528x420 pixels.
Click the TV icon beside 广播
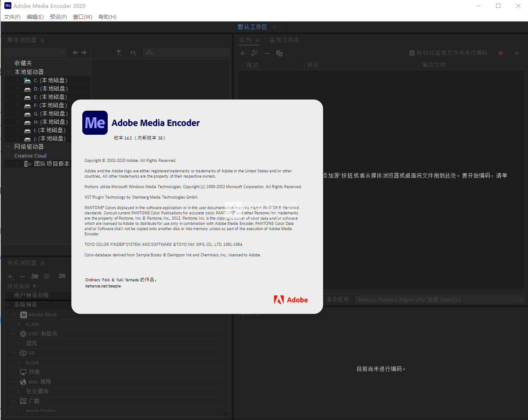click(x=23, y=401)
